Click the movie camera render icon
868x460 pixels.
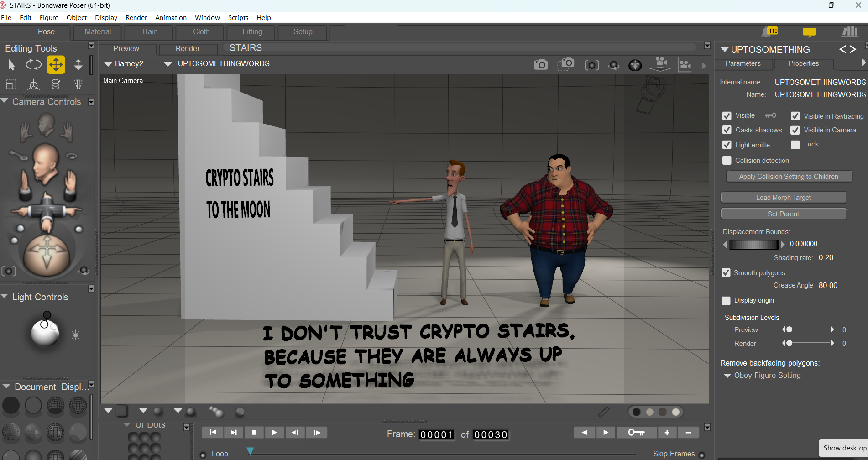coord(660,64)
